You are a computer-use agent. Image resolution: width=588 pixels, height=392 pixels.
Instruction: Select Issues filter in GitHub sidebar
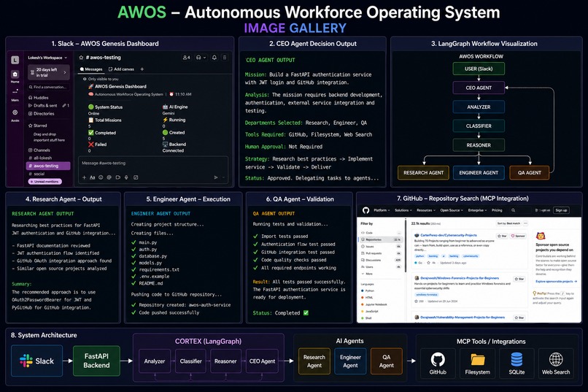pos(381,247)
